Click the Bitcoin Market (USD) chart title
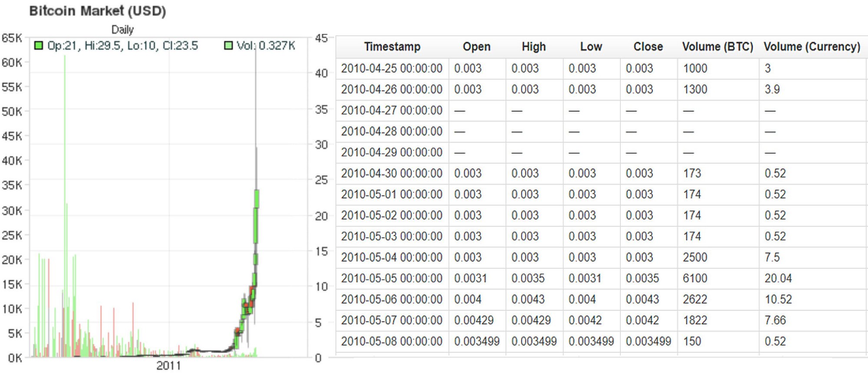 click(98, 11)
